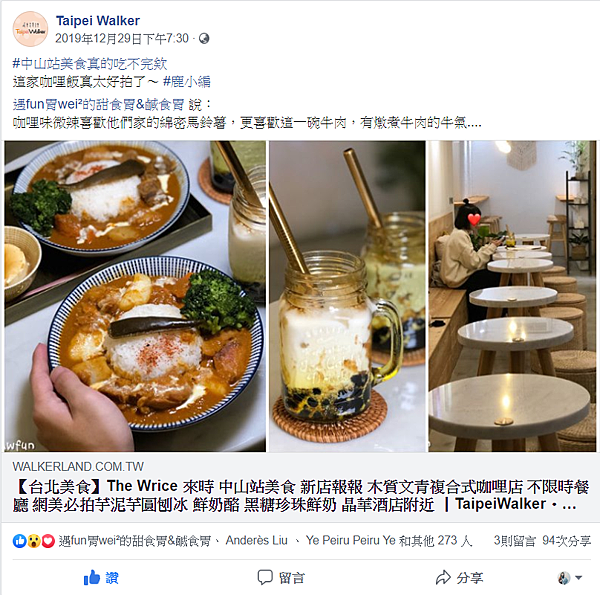Image resolution: width=600 pixels, height=595 pixels.
Task: View the bubble milk jar photo
Action: (347, 296)
